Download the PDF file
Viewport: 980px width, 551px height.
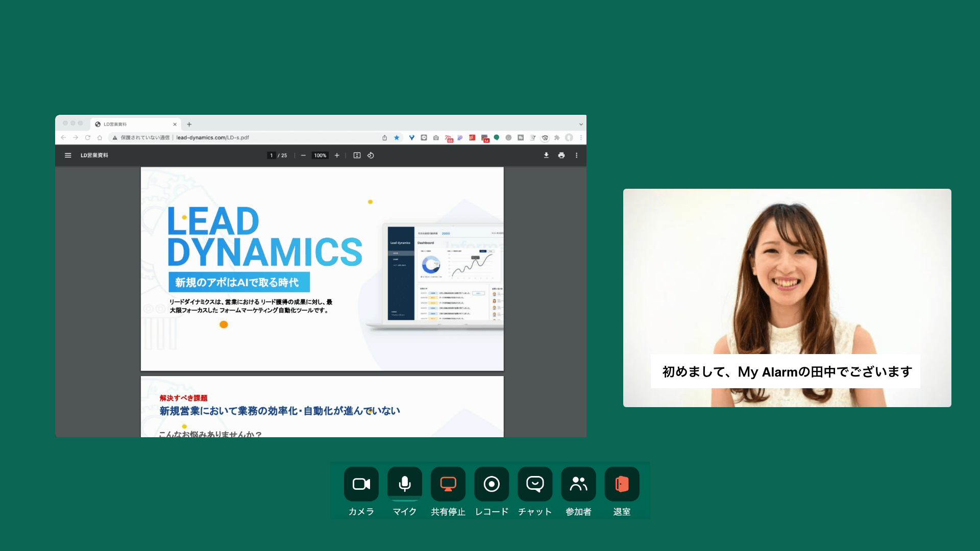tap(546, 156)
